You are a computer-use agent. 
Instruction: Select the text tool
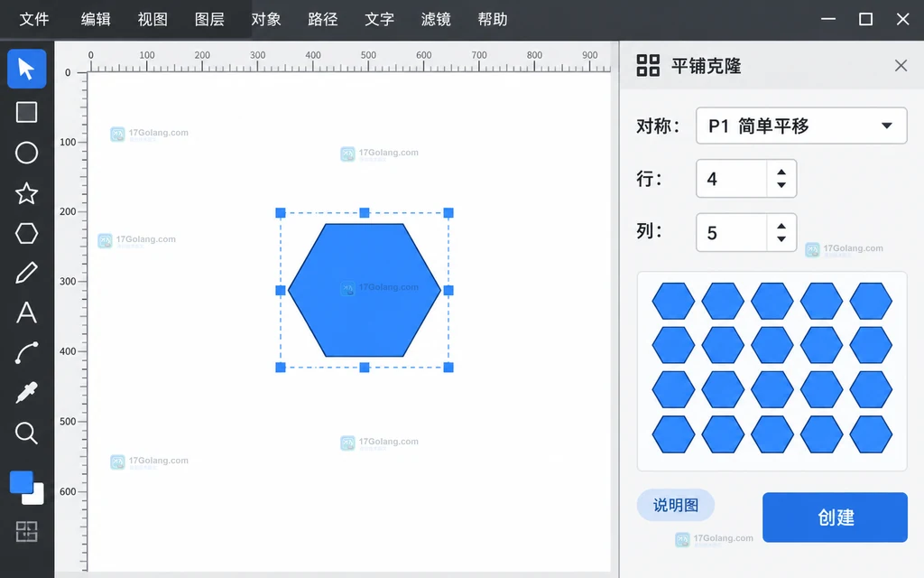pos(26,312)
